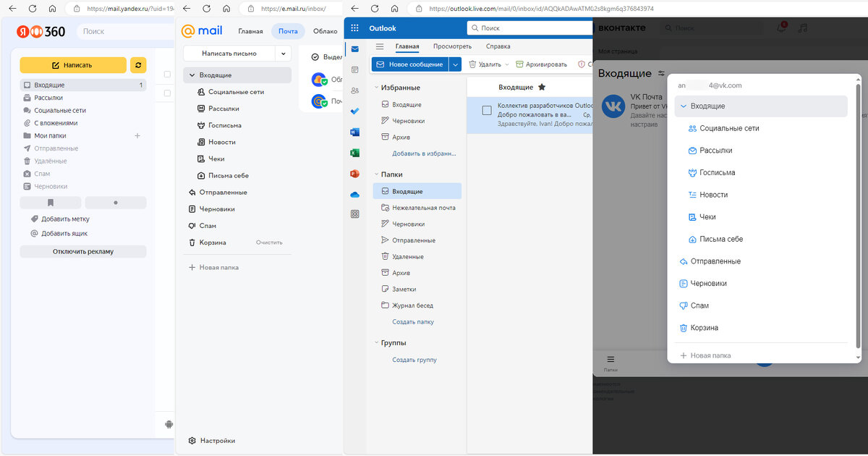Image resolution: width=868 pixels, height=456 pixels.
Task: Open the dropdown arrow beside Написать письмо
Action: [283, 54]
